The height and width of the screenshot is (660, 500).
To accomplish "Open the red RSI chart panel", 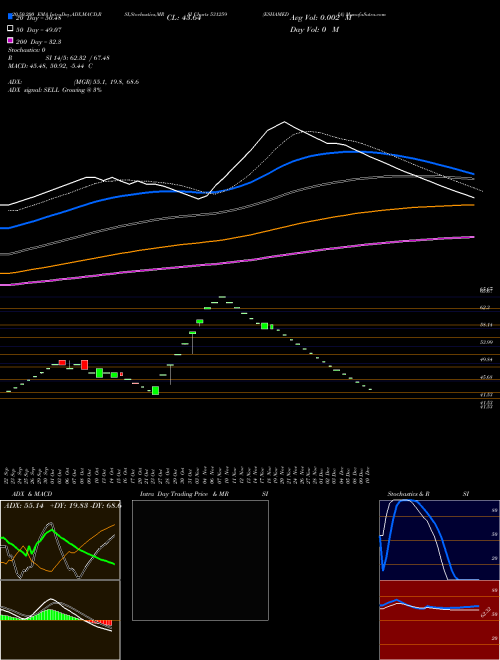I will point(439,620).
